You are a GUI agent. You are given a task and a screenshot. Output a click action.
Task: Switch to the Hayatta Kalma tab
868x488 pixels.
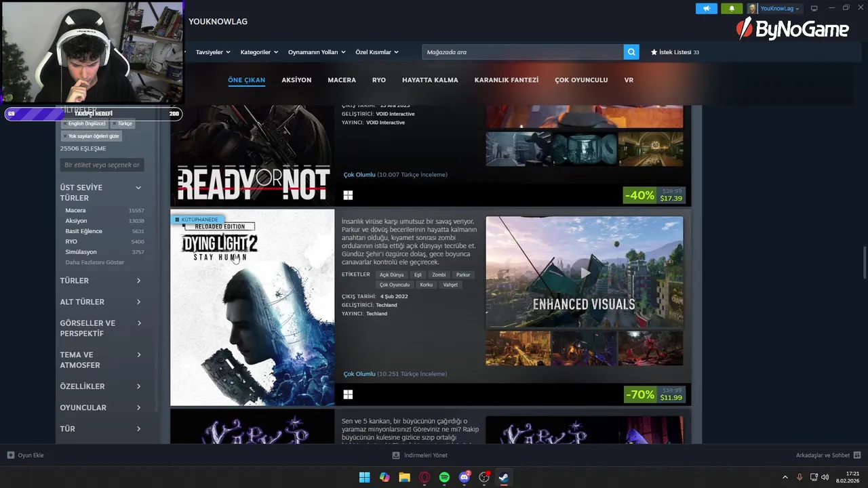click(430, 80)
